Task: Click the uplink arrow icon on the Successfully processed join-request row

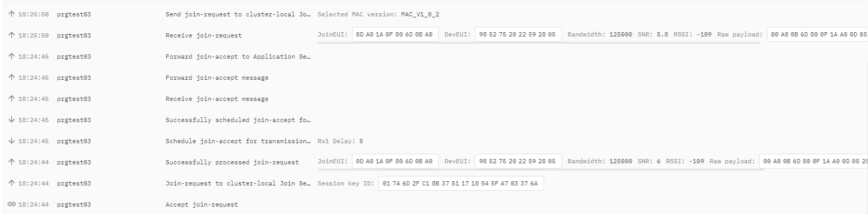Action: pos(11,162)
